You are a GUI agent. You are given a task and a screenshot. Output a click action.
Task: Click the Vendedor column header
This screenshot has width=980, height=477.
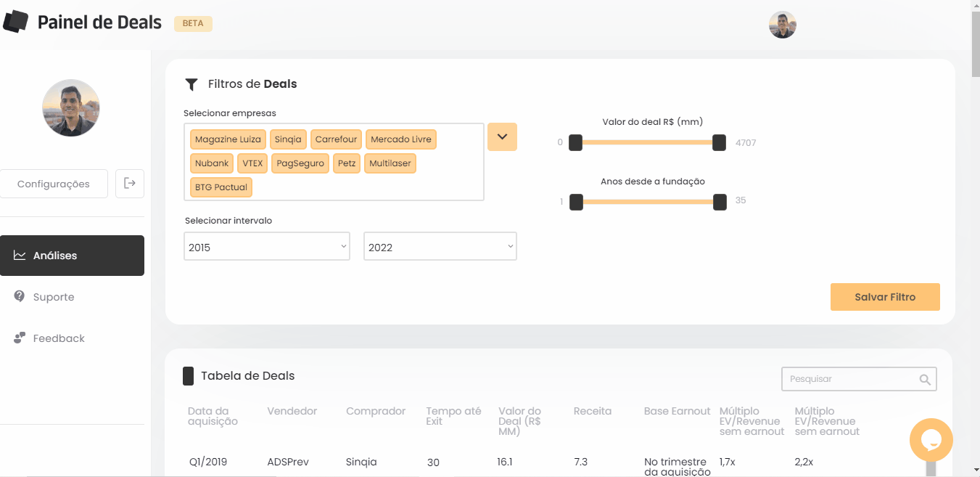(292, 411)
